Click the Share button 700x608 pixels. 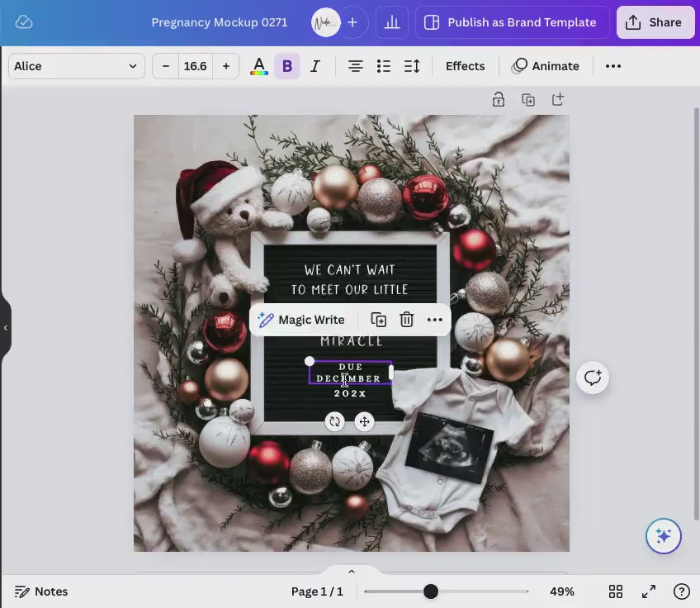click(655, 22)
